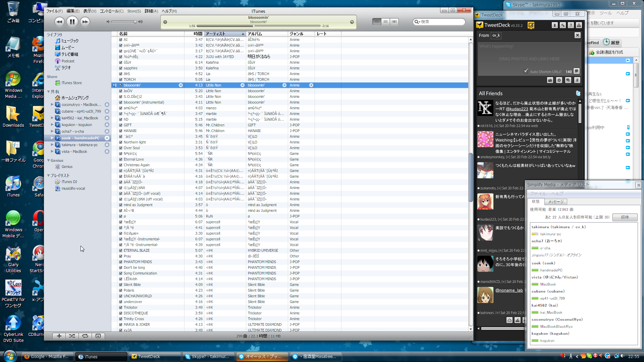
Task: Uncheck the Northern light song checkbox
Action: pos(121,142)
